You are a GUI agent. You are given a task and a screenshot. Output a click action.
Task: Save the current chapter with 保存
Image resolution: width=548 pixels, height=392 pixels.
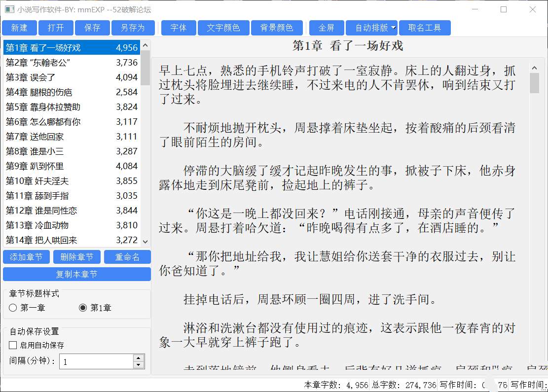coord(93,28)
